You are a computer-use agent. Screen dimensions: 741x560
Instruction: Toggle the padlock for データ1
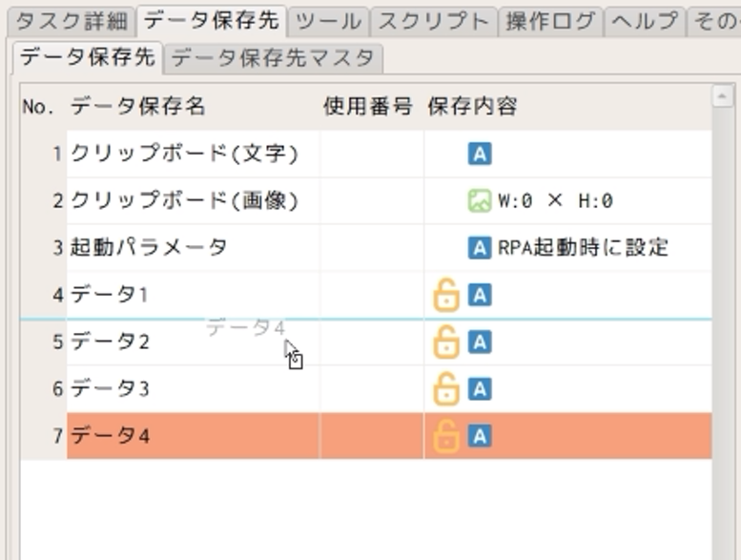(x=445, y=295)
